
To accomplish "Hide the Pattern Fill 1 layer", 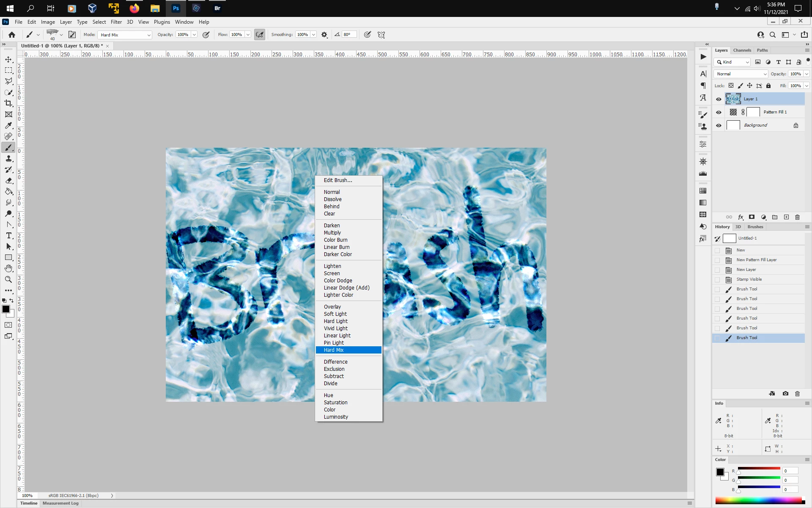I will pyautogui.click(x=719, y=112).
